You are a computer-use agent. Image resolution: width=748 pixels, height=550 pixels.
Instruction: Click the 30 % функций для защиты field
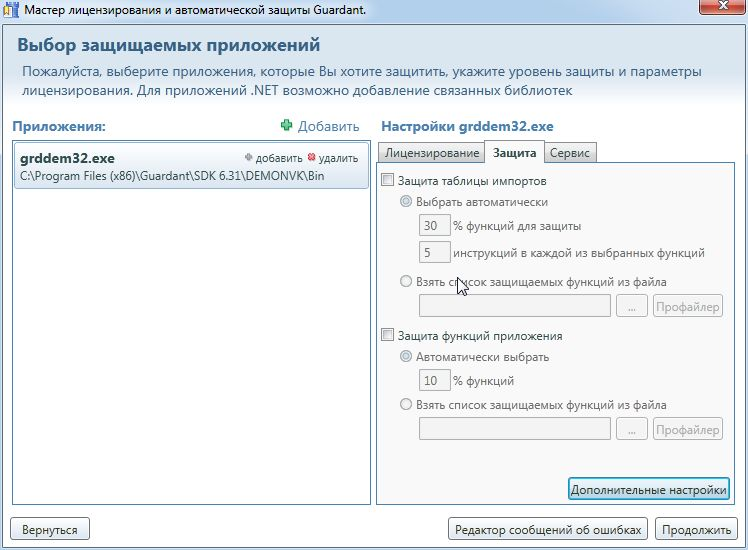click(434, 226)
